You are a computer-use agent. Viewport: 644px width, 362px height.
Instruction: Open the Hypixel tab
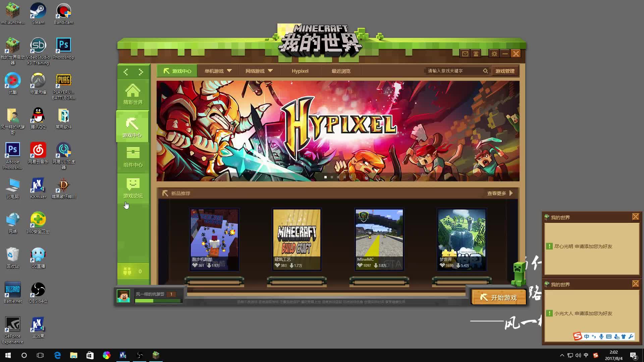(300, 71)
